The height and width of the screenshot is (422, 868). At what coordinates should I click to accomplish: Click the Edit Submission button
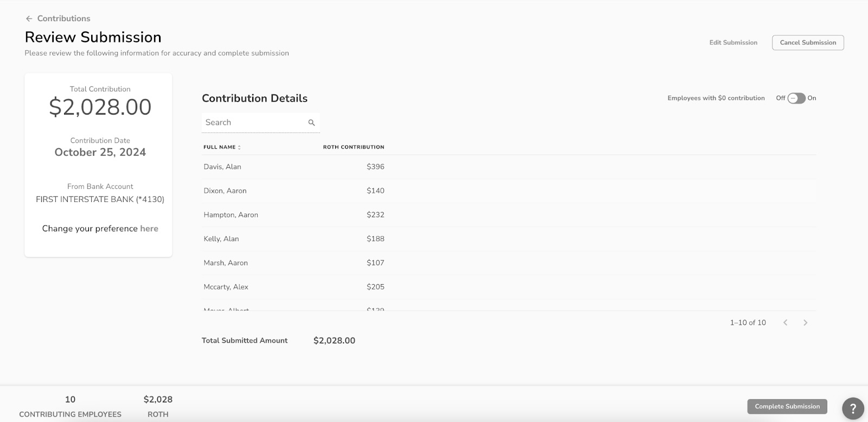733,42
